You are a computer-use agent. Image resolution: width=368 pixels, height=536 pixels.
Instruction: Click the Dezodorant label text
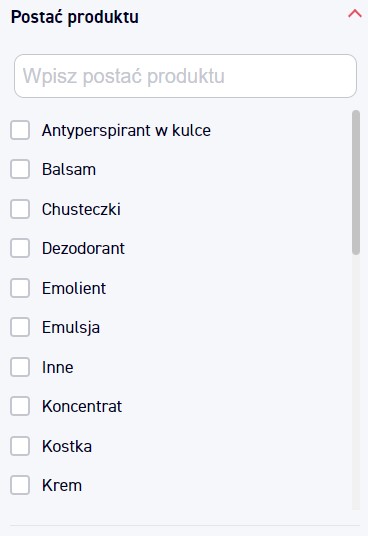(83, 249)
